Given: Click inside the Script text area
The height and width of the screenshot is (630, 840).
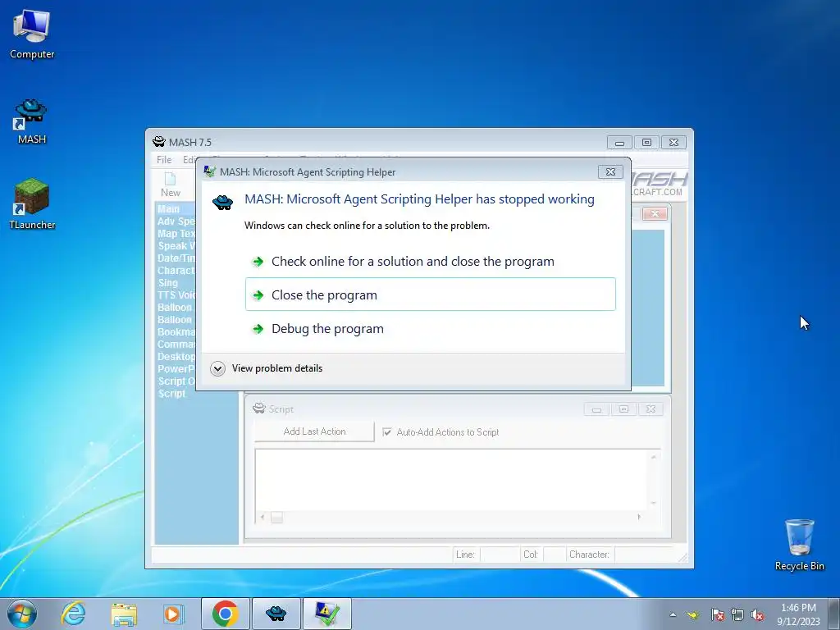Looking at the screenshot, I should pos(450,480).
